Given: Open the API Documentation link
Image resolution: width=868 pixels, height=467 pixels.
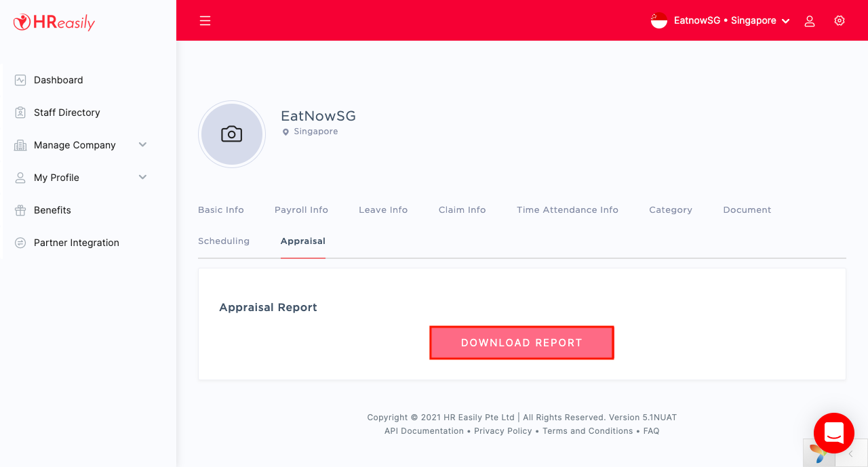Looking at the screenshot, I should click(424, 431).
